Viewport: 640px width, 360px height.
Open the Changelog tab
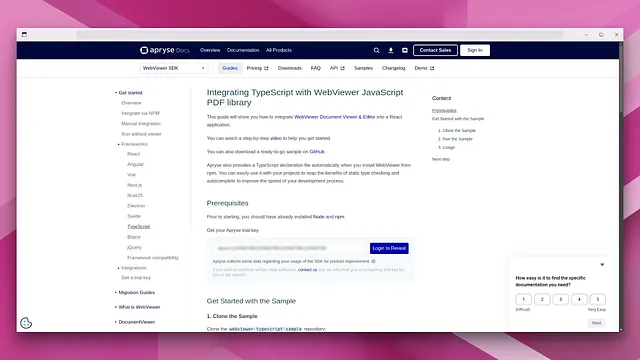pos(393,68)
